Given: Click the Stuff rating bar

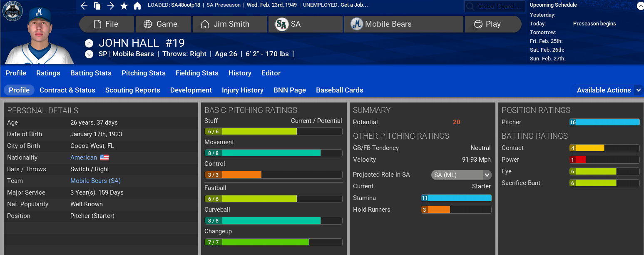Looking at the screenshot, I should tap(273, 131).
